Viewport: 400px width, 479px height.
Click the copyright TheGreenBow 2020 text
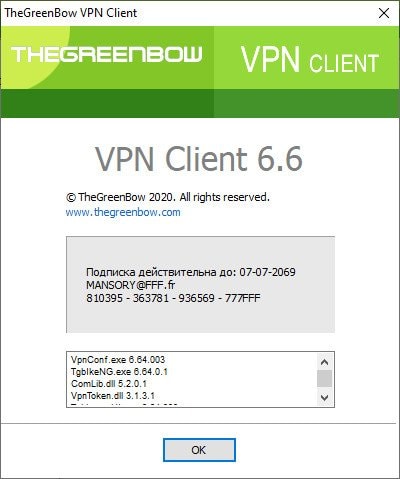click(x=168, y=197)
